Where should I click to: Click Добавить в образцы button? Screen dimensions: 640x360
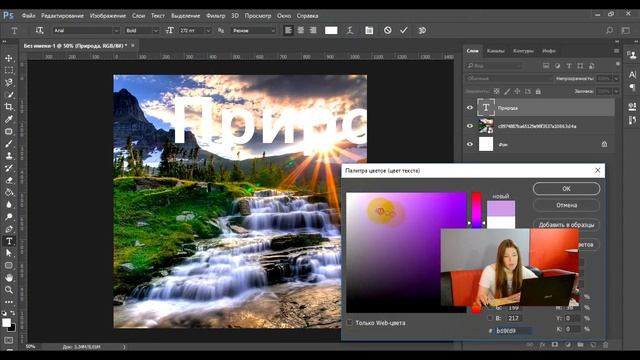pyautogui.click(x=567, y=225)
